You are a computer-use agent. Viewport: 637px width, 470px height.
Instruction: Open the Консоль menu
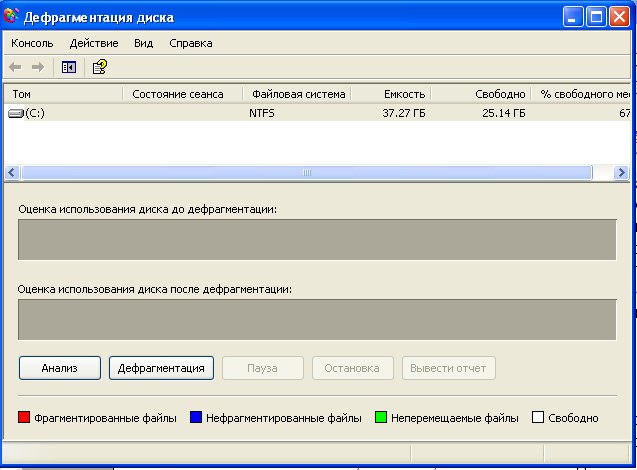click(x=32, y=43)
